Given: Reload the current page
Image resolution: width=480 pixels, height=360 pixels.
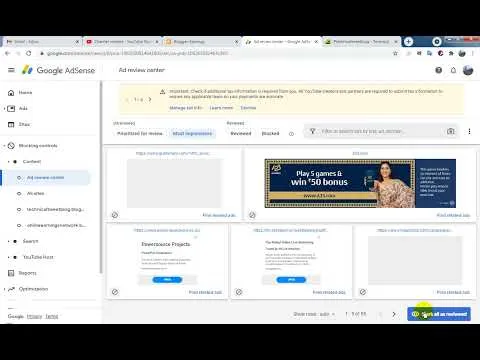Looking at the screenshot, I should pos(29,53).
